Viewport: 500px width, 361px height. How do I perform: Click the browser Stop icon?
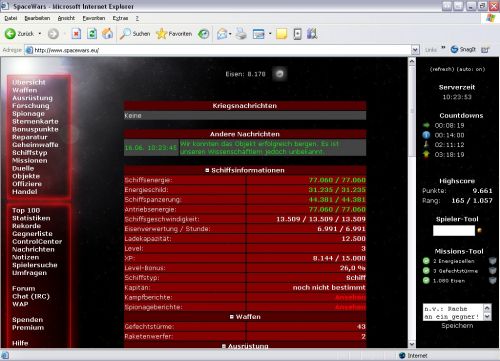(76, 34)
